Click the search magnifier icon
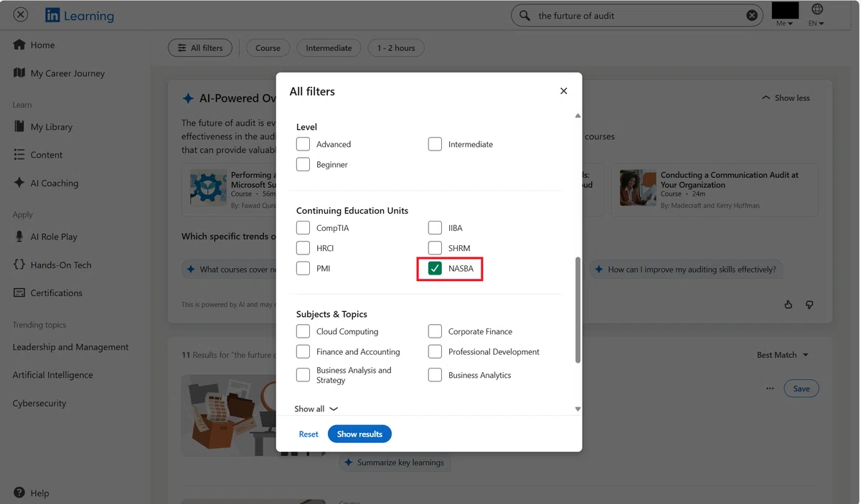Screen dimensions: 861x504 click(x=524, y=15)
